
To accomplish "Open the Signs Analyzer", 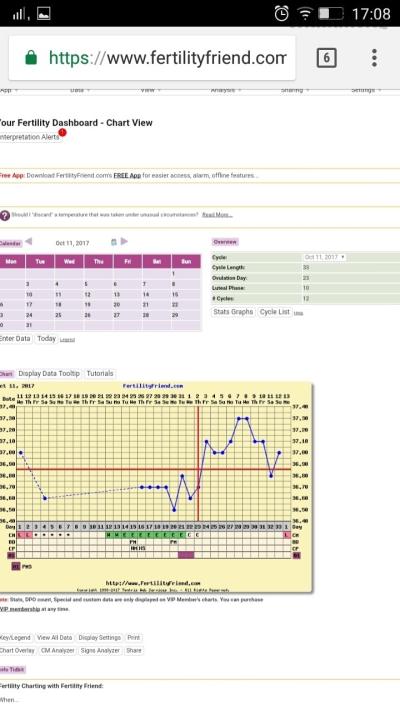I will coord(100,650).
